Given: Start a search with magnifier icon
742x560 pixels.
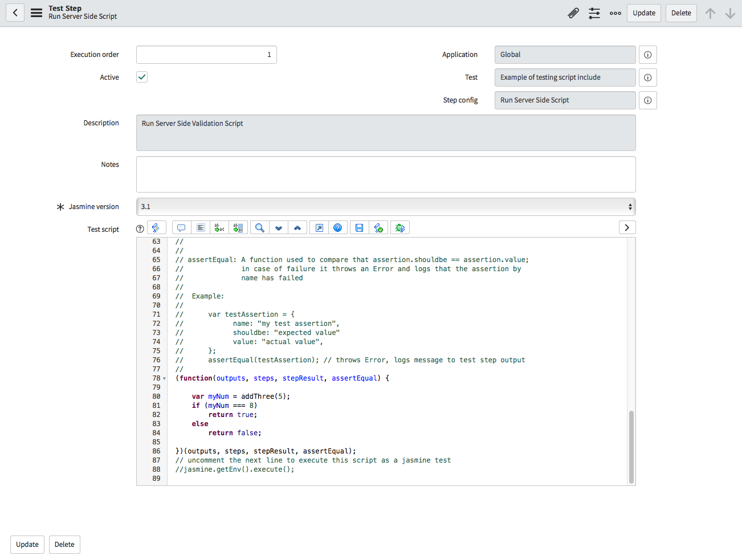Looking at the screenshot, I should click(260, 228).
